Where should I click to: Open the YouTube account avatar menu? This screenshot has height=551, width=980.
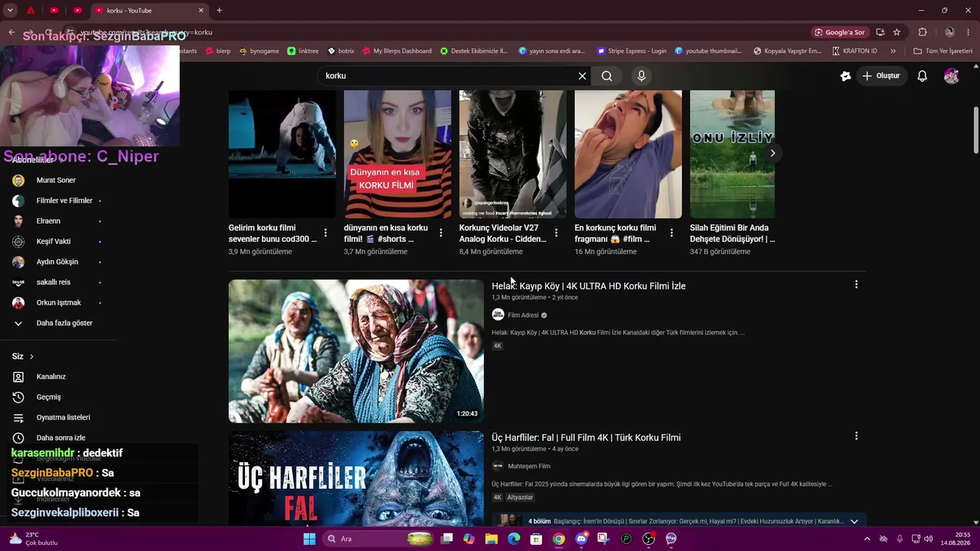click(x=952, y=76)
